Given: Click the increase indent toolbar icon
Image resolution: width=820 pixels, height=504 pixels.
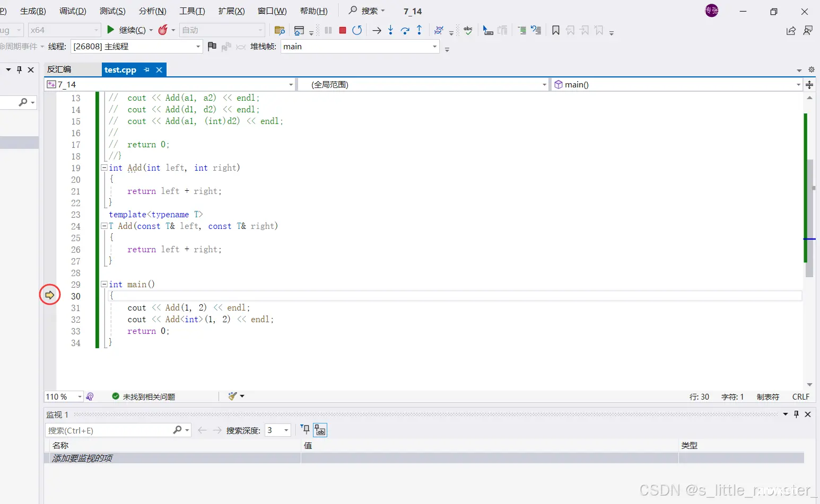Looking at the screenshot, I should click(522, 30).
